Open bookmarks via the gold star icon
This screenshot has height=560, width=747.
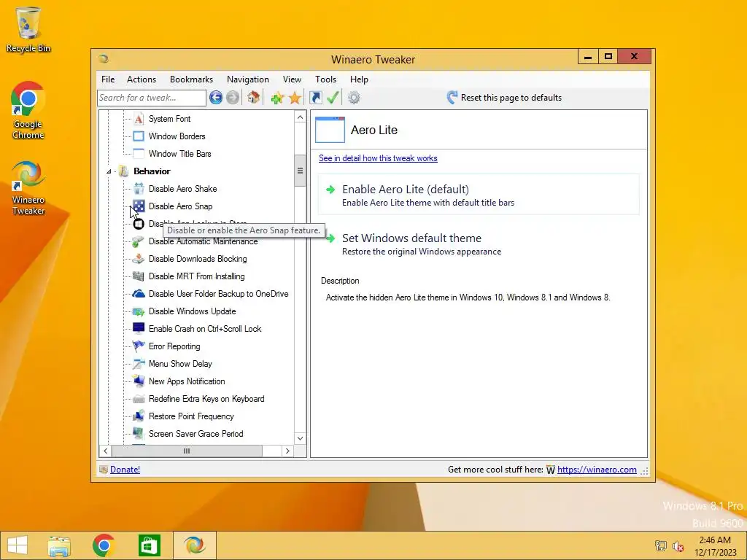coord(295,98)
